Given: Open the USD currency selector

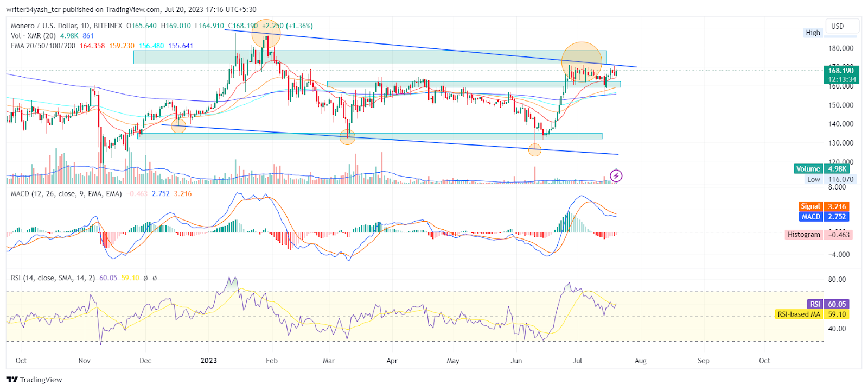Looking at the screenshot, I should pyautogui.click(x=843, y=26).
